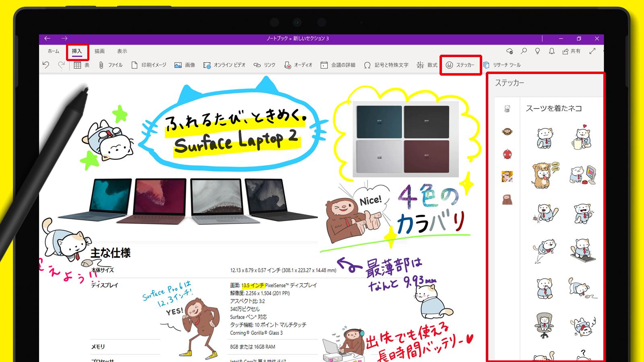Undo the last action
The height and width of the screenshot is (362, 644).
[x=46, y=65]
